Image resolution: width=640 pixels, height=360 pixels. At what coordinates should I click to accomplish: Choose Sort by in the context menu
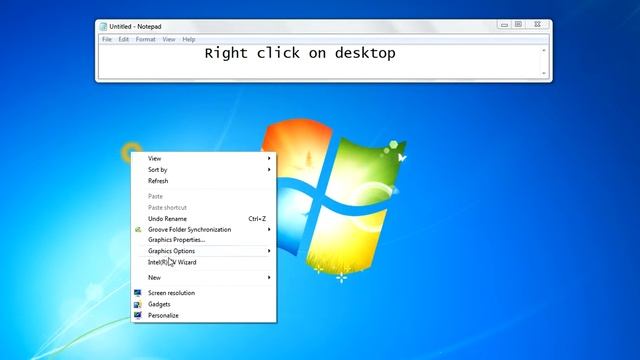tap(203, 169)
